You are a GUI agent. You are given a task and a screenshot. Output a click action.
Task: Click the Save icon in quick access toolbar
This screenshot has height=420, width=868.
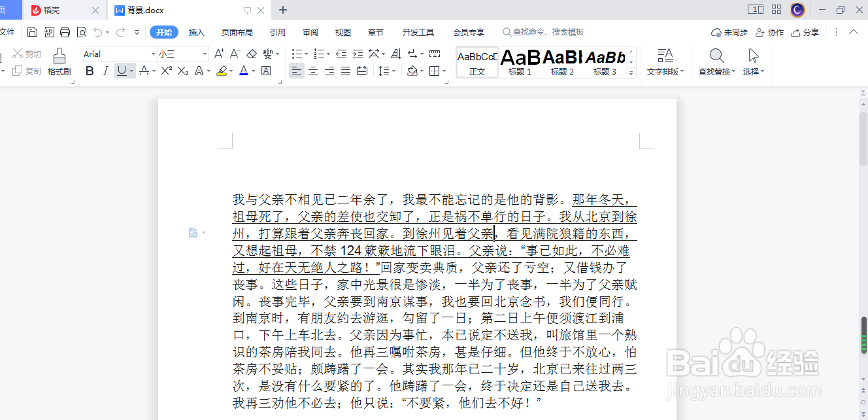click(x=32, y=32)
